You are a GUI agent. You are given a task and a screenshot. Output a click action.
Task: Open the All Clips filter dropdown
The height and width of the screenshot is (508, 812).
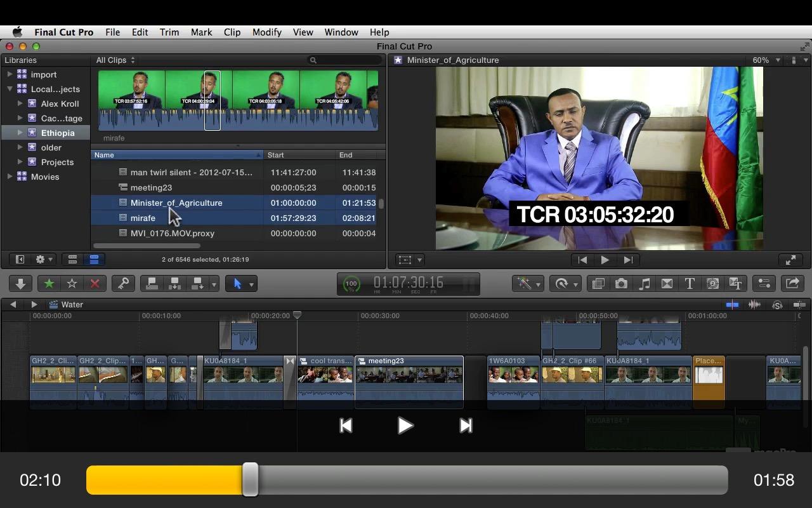tap(115, 60)
